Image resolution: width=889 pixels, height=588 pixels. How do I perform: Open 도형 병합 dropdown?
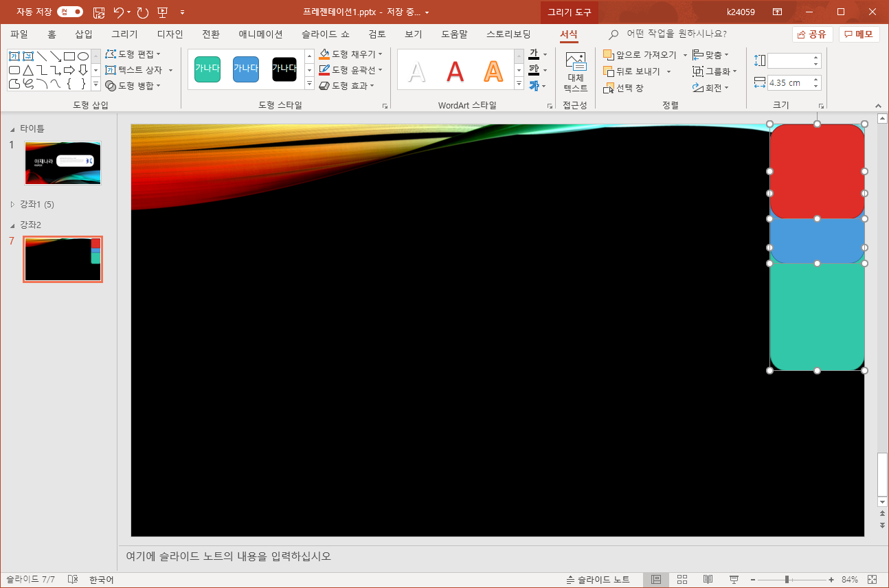(x=133, y=86)
